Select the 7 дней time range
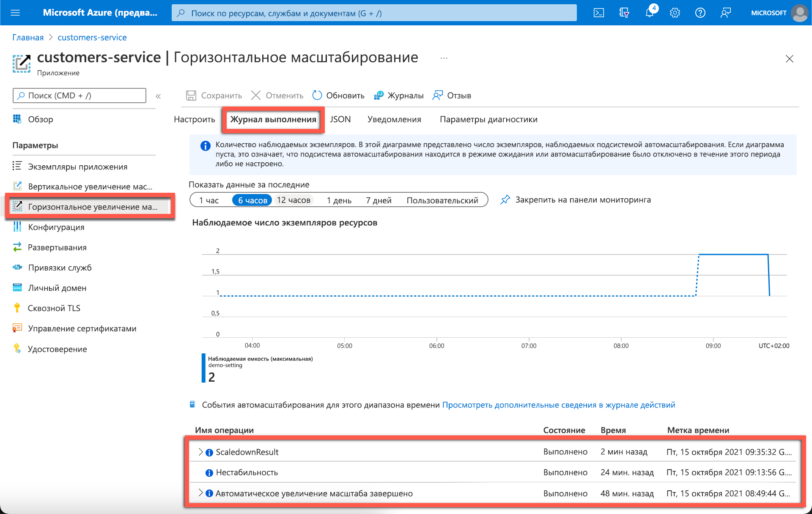812x514 pixels. coord(379,200)
